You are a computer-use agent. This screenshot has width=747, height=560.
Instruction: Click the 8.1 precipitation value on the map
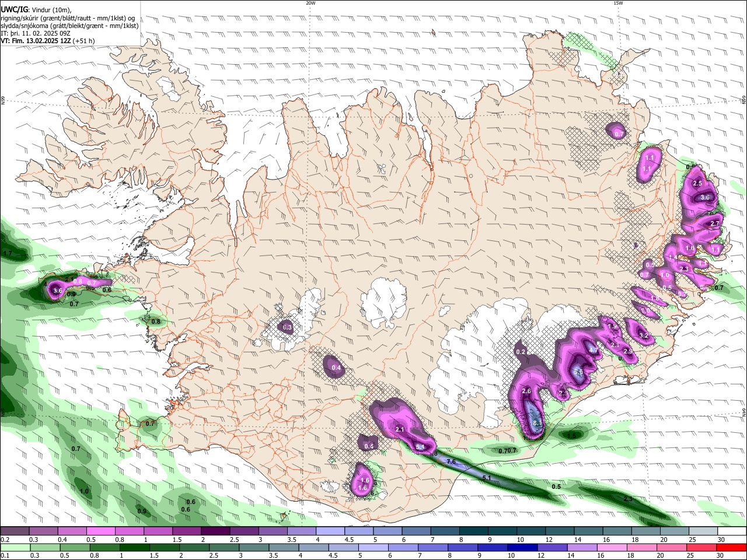538,423
